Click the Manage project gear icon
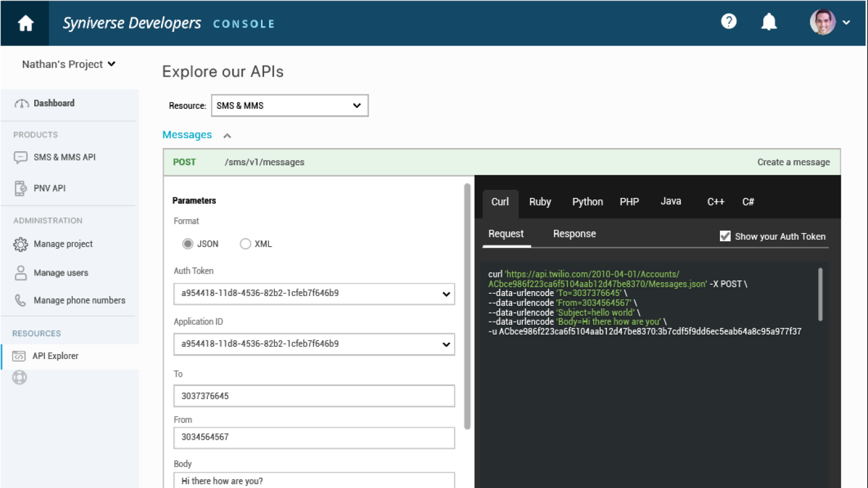 click(x=21, y=245)
